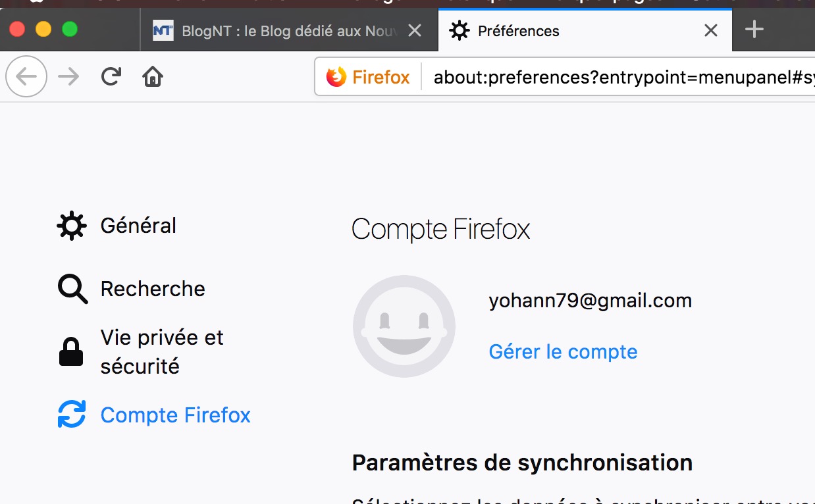The image size is (815, 504).
Task: Reload the current page
Action: [x=111, y=77]
